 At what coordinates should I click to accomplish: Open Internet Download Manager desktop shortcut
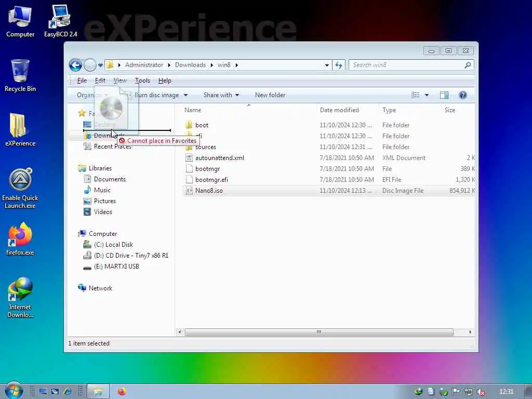20,298
